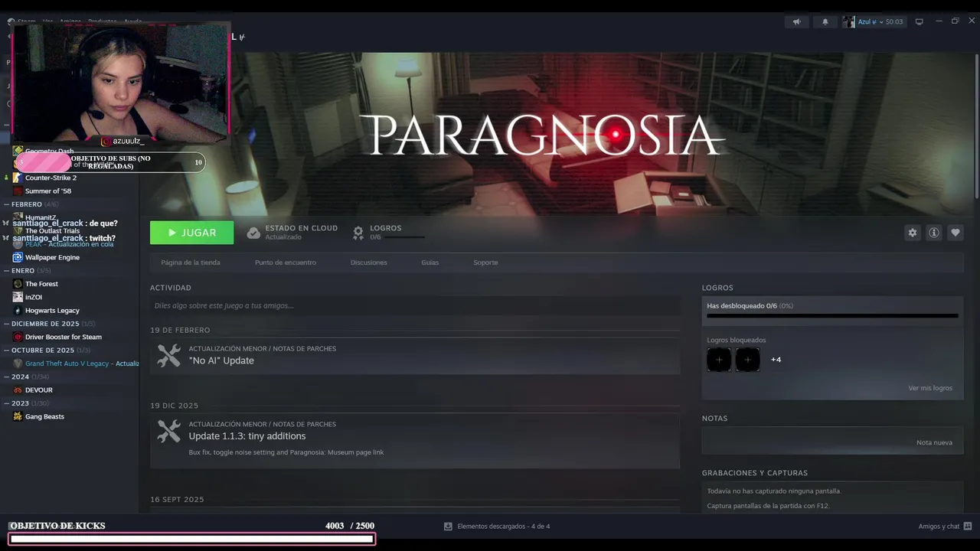Click the Has desbloqueado 0/6 progress bar
The image size is (980, 551).
832,315
